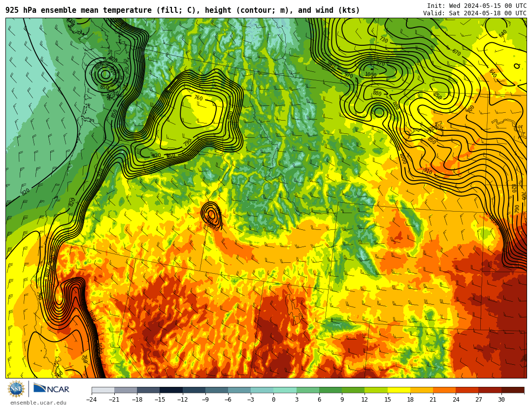Click the 'Valid: Sat 2024-05-18 00 UTC' text
The width and height of the screenshot is (532, 409).
tap(475, 13)
